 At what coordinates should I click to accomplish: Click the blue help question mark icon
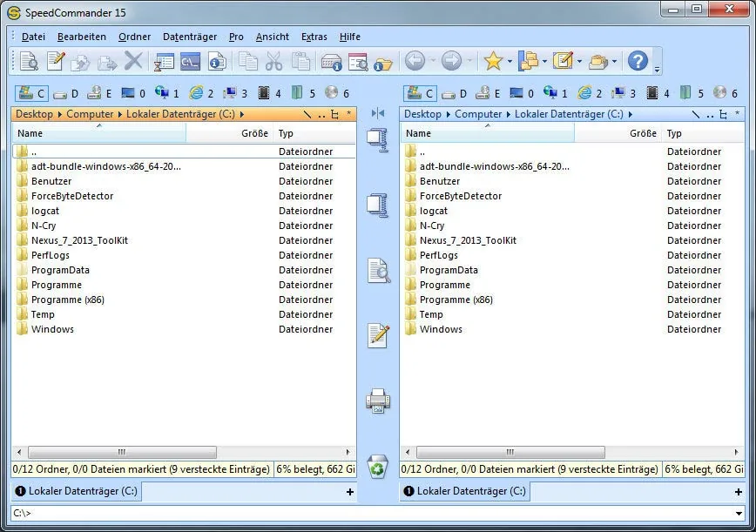638,61
